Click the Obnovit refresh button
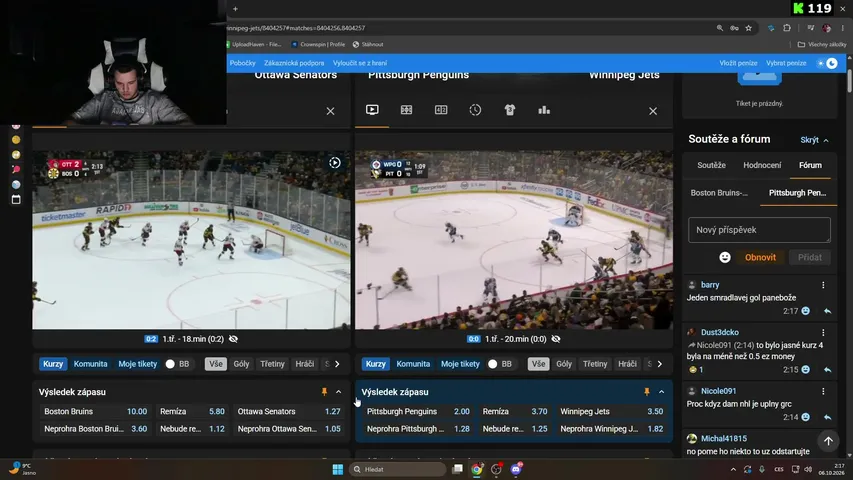853x480 pixels. pyautogui.click(x=760, y=257)
